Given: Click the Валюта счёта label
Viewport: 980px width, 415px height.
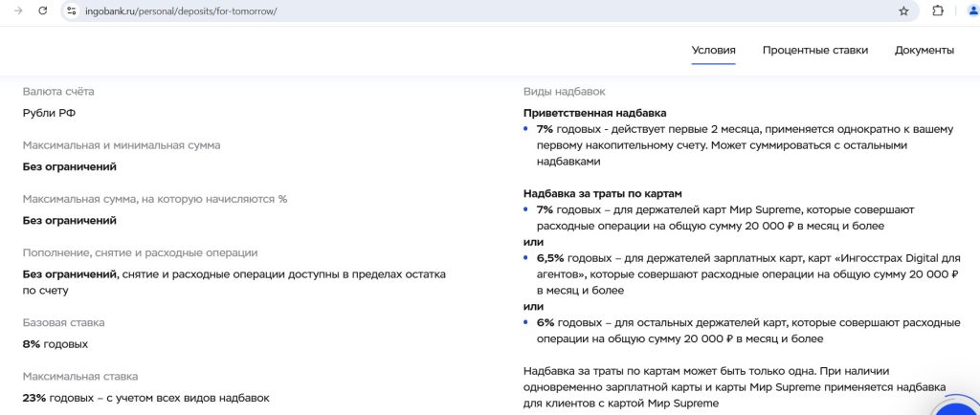Looking at the screenshot, I should click(x=58, y=92).
